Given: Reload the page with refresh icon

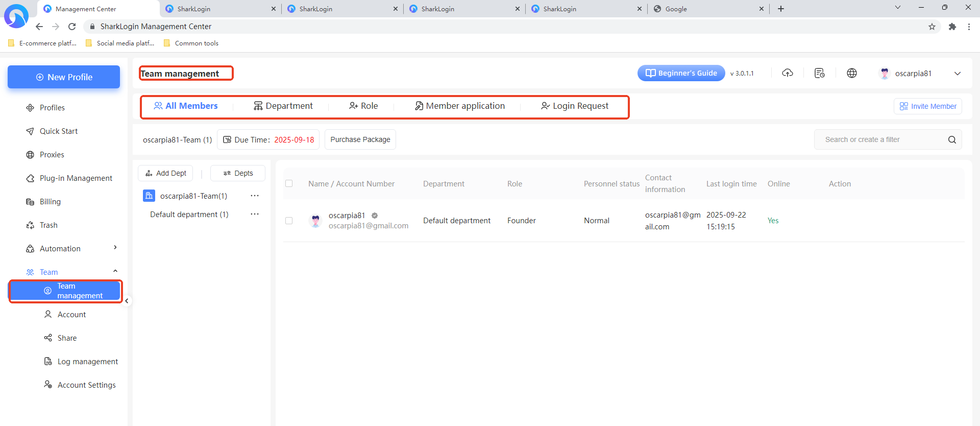Looking at the screenshot, I should [72, 27].
